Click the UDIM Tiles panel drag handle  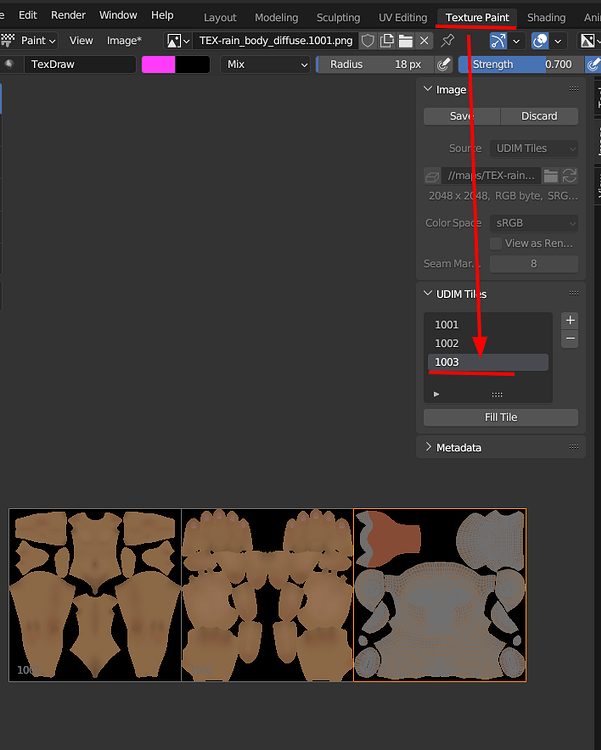coord(574,293)
